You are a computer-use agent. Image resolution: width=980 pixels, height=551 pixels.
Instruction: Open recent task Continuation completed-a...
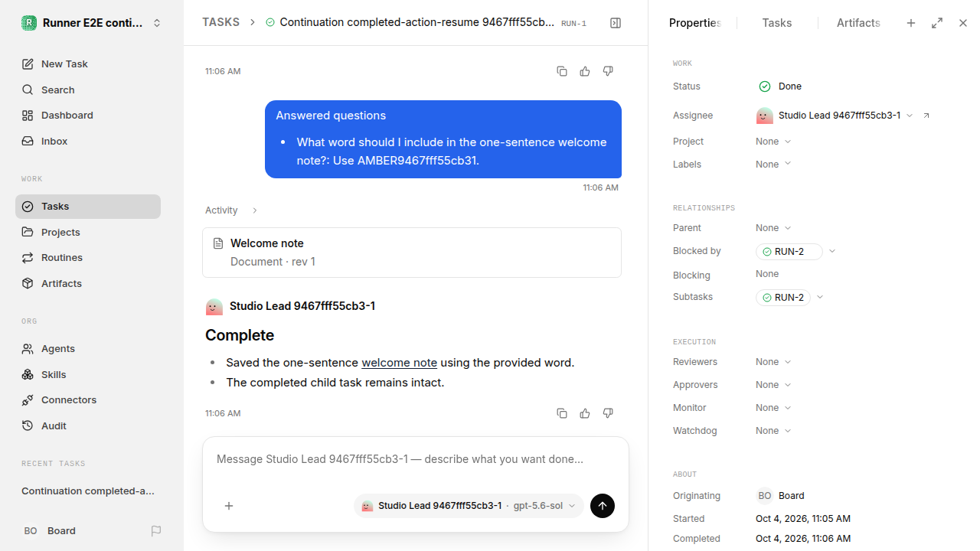click(88, 491)
